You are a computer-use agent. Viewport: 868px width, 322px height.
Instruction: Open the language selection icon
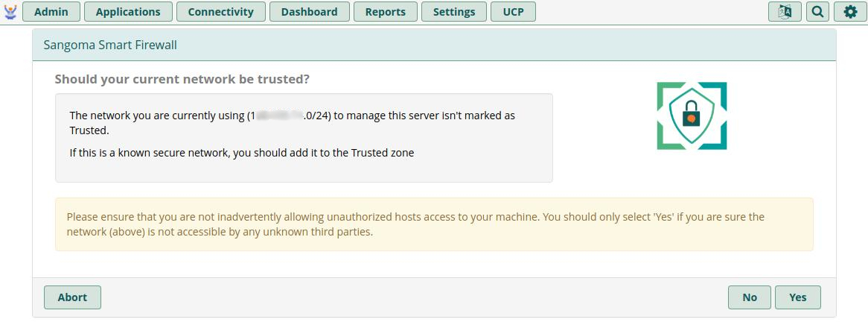785,12
